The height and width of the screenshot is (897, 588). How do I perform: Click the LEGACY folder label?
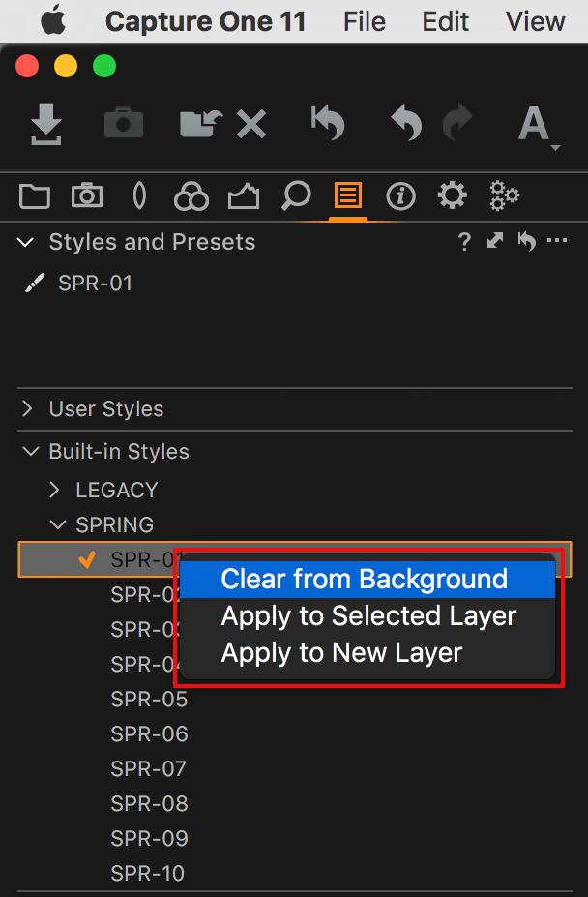[117, 491]
